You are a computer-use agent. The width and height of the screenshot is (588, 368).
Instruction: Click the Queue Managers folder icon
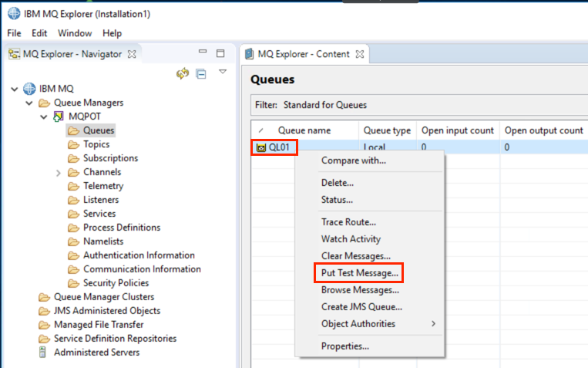44,103
